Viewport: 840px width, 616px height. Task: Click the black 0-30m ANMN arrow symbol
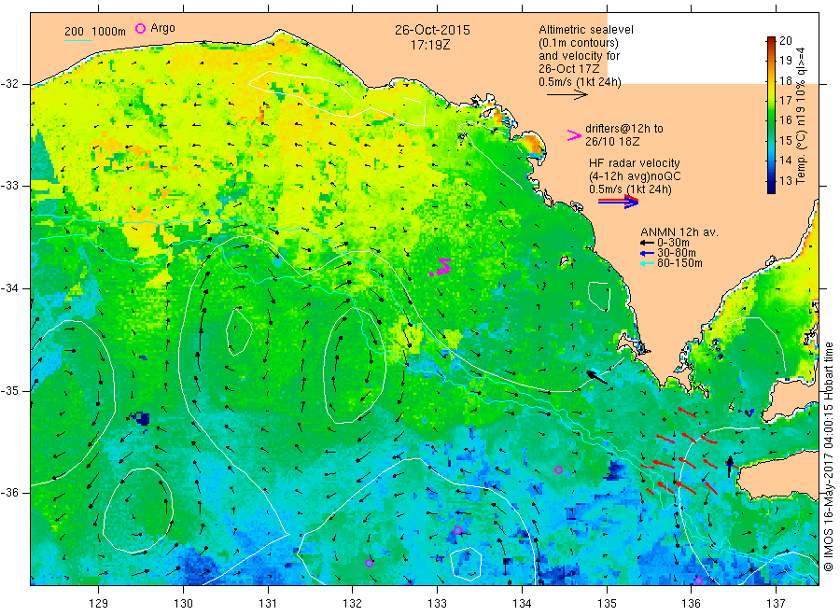(x=648, y=243)
